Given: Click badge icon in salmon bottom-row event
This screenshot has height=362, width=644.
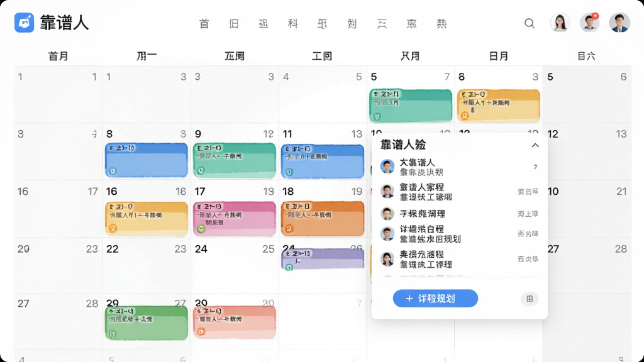Looking at the screenshot, I should click(x=201, y=331).
